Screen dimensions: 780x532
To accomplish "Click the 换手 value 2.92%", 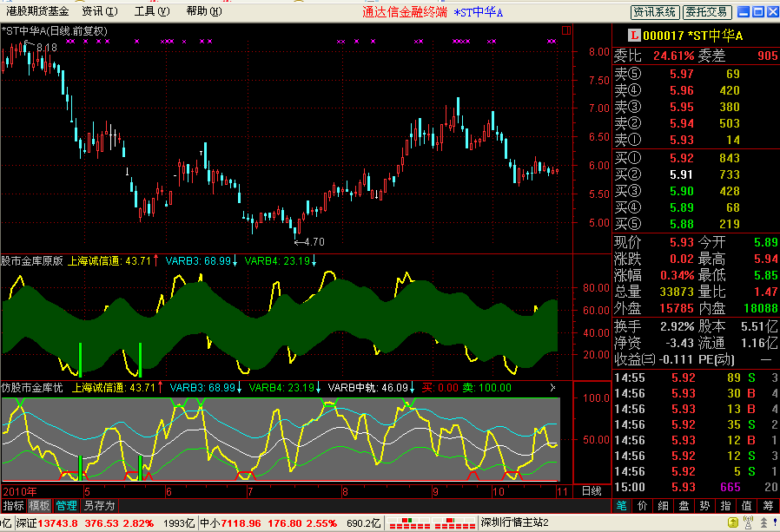I will pos(677,326).
